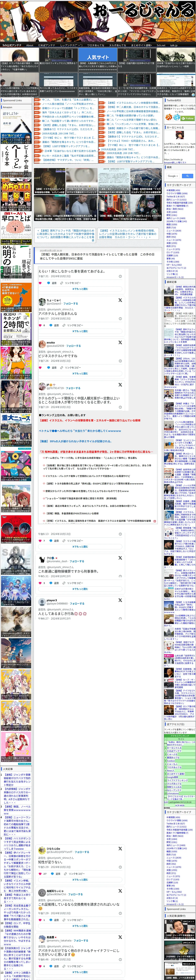The image size is (196, 980).
Task: Open ranking link 【動画】99%の人が避けられない
Action: 76,441
